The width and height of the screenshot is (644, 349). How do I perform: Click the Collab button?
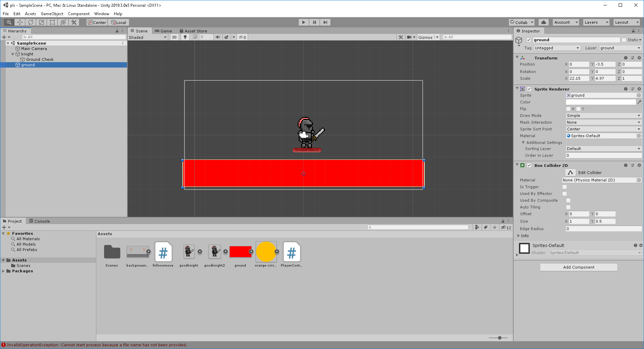522,22
